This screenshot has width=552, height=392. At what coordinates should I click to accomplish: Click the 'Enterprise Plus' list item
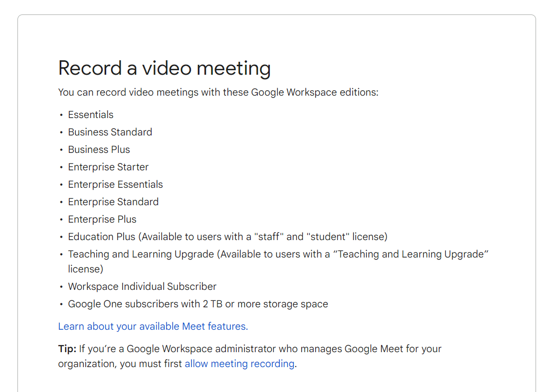point(102,219)
